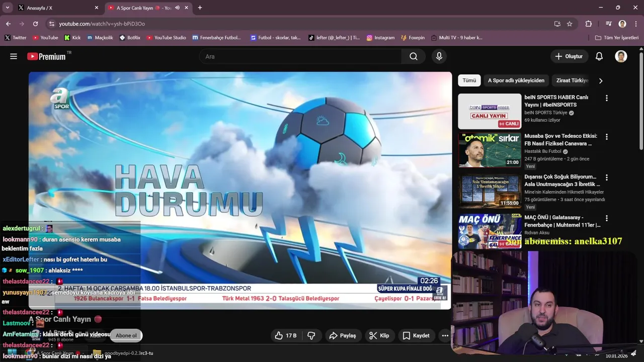The image size is (644, 362).
Task: Bookmark this page with the star
Action: point(570,24)
